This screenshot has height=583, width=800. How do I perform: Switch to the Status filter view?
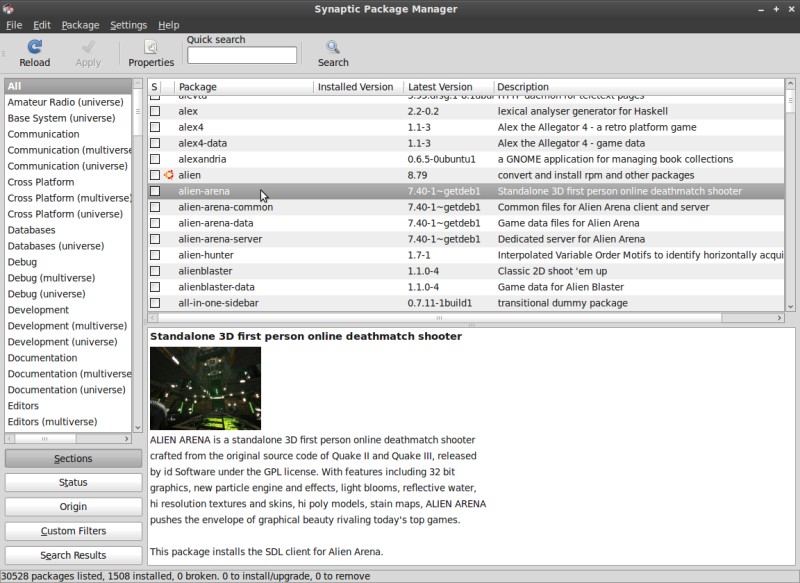(73, 483)
